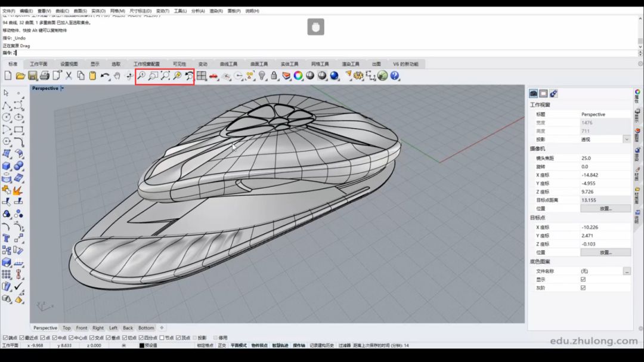
Task: Open the Perspective viewport title dropdown arrow
Action: tap(63, 88)
